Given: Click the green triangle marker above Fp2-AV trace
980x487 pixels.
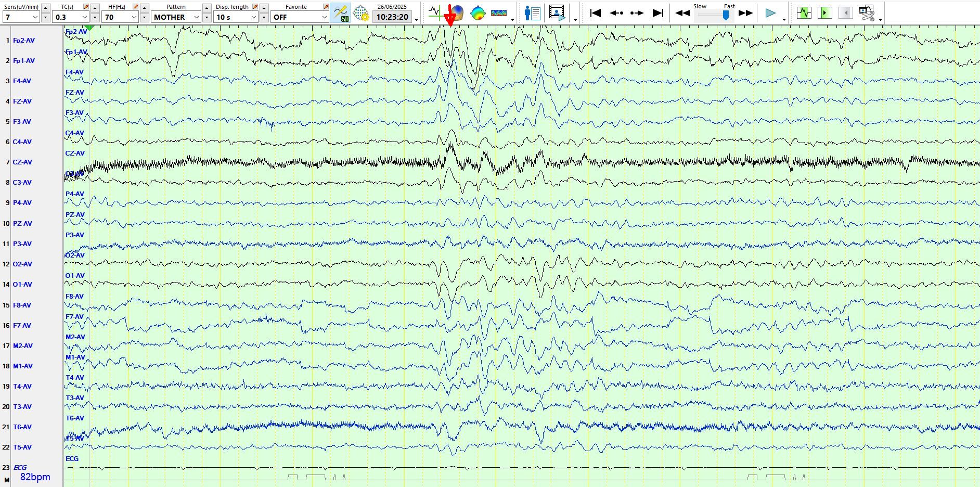Looking at the screenshot, I should [x=89, y=27].
